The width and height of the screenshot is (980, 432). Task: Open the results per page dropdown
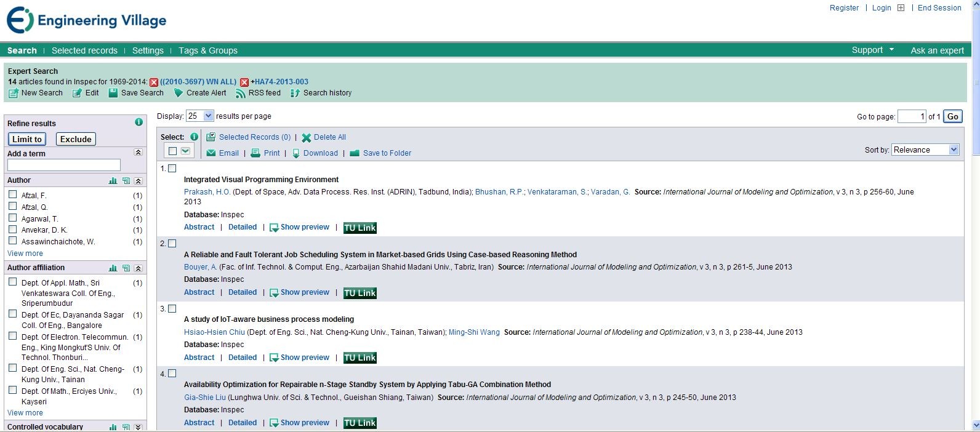click(200, 116)
